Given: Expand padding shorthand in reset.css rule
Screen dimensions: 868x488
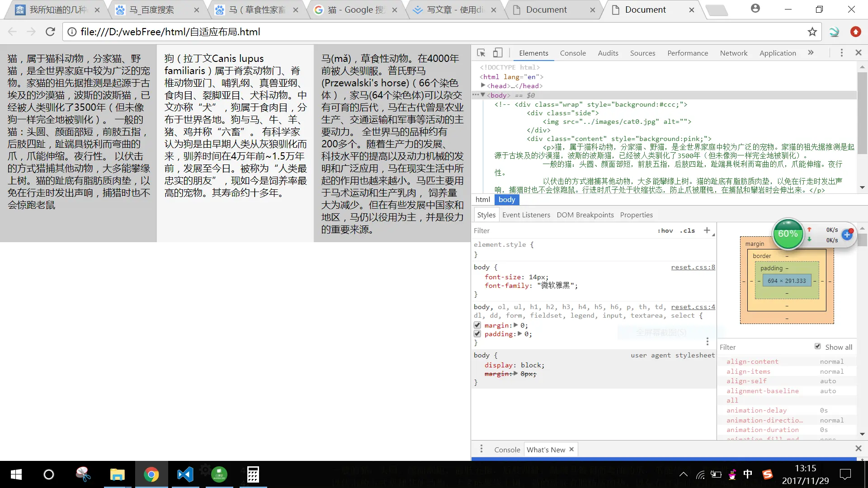Looking at the screenshot, I should point(520,333).
